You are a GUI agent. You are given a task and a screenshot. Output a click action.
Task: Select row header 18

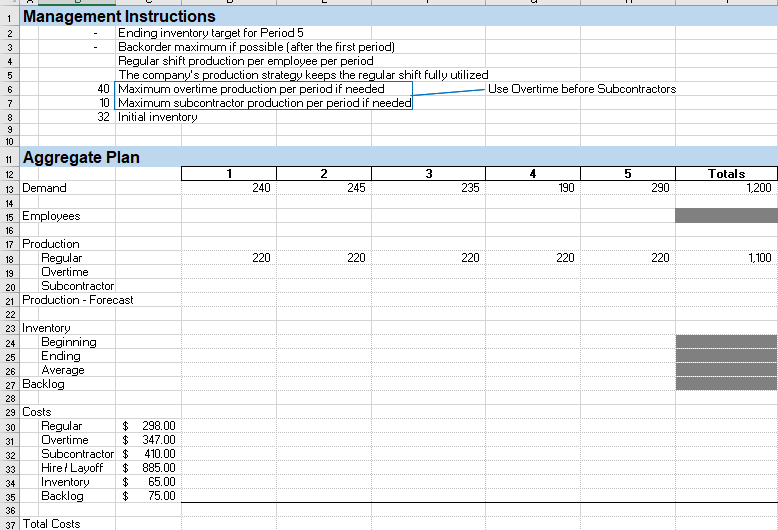pyautogui.click(x=9, y=259)
